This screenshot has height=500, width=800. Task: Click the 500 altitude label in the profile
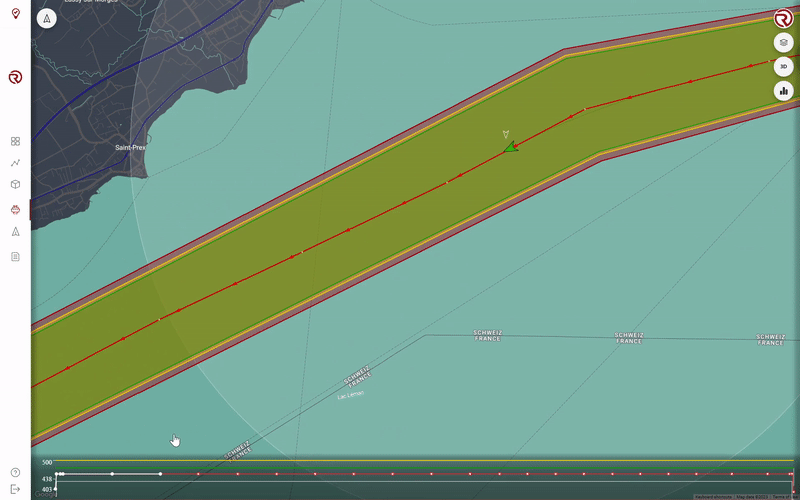click(x=47, y=463)
